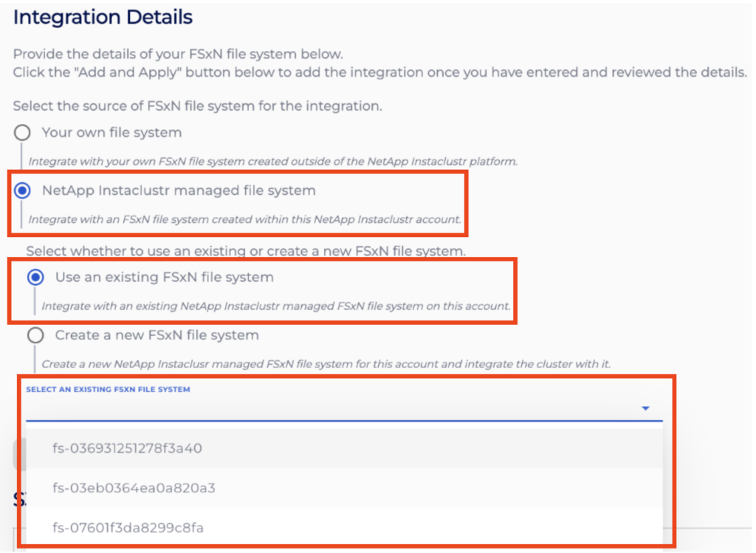
Task: Click the "SELECT AN EXISTING FSXN FILE SYSTEM" caption
Action: [x=108, y=389]
